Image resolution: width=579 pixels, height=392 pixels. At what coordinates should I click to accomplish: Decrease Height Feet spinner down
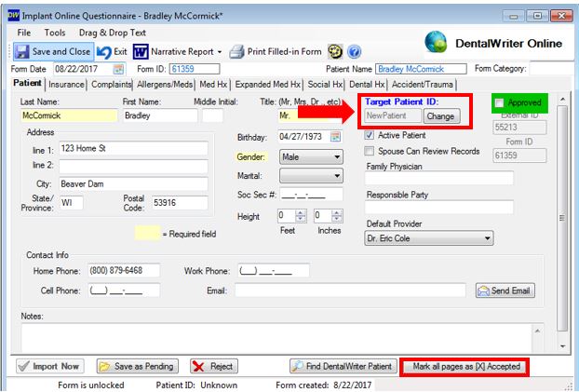[301, 219]
